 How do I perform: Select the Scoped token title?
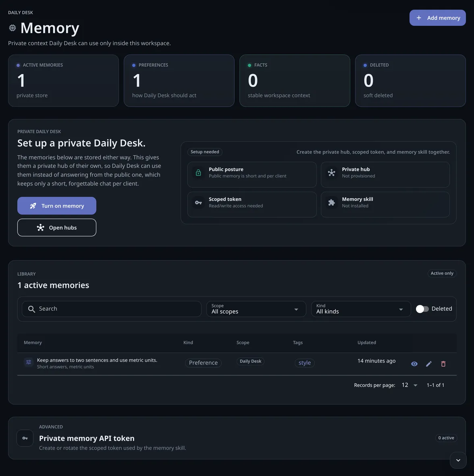225,199
